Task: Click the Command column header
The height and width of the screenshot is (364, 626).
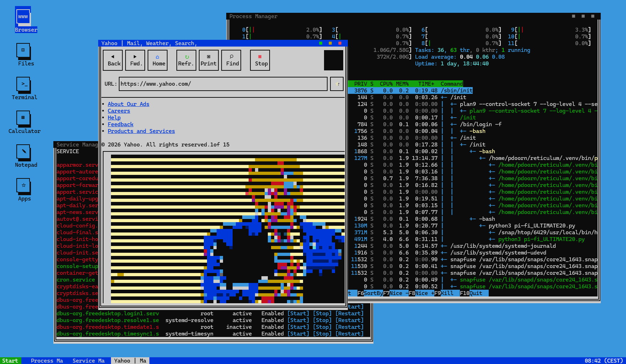Action: pyautogui.click(x=452, y=84)
